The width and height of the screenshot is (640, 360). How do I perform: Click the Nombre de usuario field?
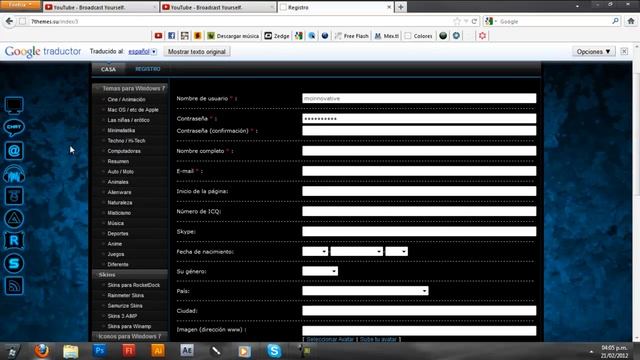pos(419,98)
